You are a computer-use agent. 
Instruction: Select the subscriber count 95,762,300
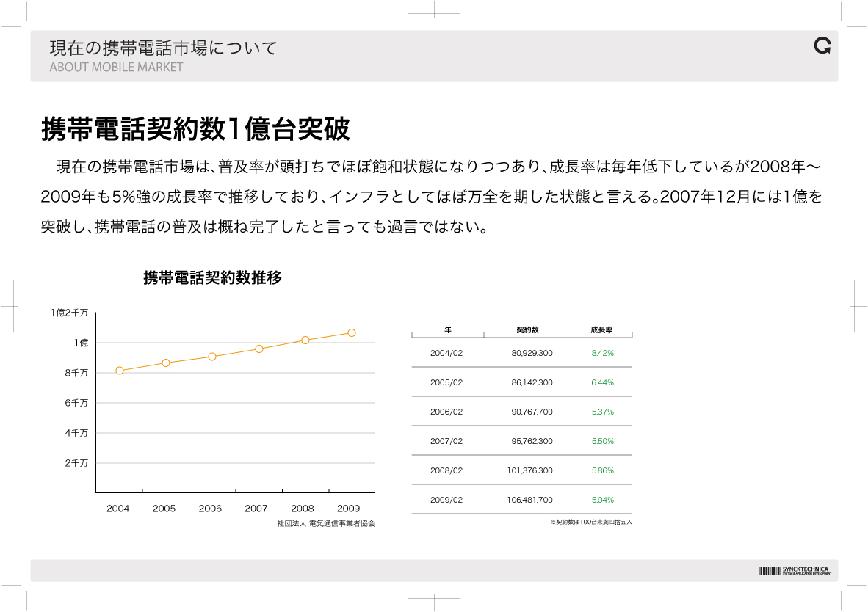532,441
